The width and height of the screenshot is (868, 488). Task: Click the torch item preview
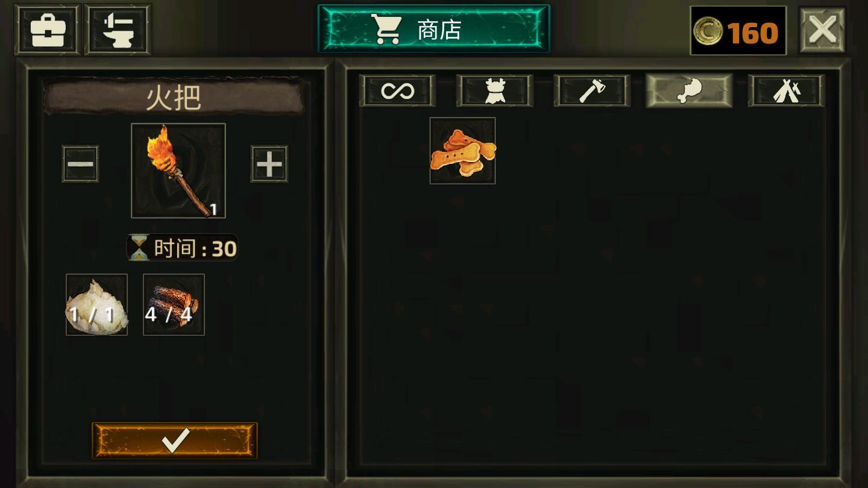point(178,170)
